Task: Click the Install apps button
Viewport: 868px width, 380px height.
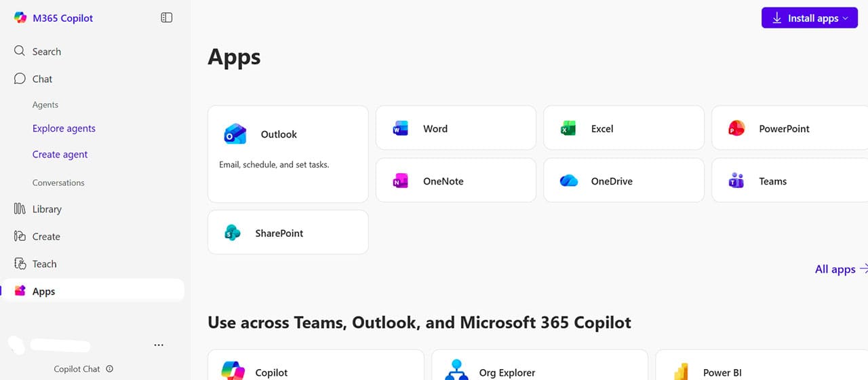Action: (x=810, y=18)
